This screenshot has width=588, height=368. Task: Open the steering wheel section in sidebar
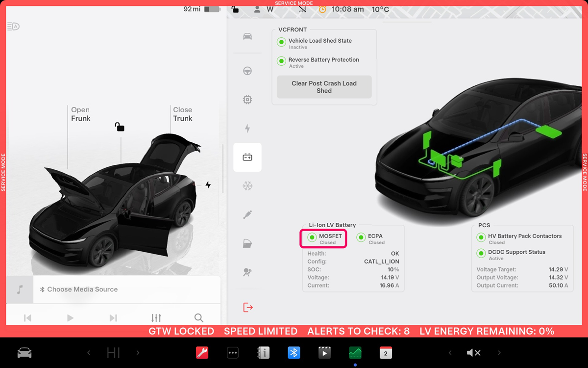click(x=247, y=71)
